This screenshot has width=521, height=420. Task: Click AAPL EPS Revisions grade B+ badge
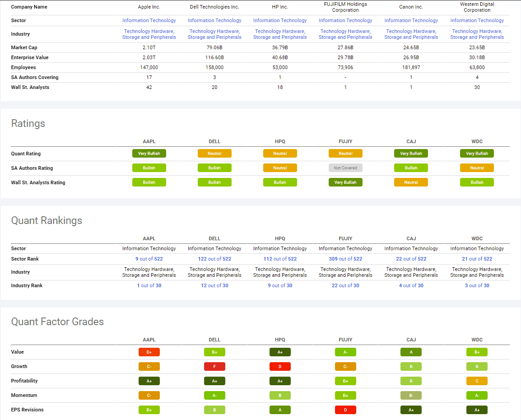click(149, 410)
